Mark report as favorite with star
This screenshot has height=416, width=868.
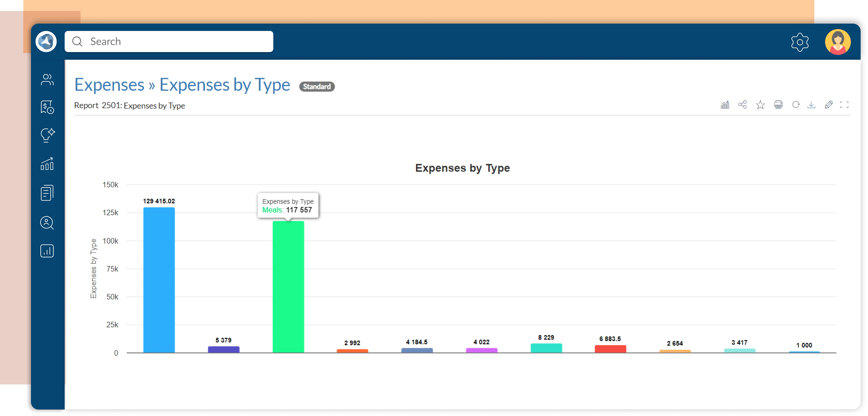[x=760, y=105]
